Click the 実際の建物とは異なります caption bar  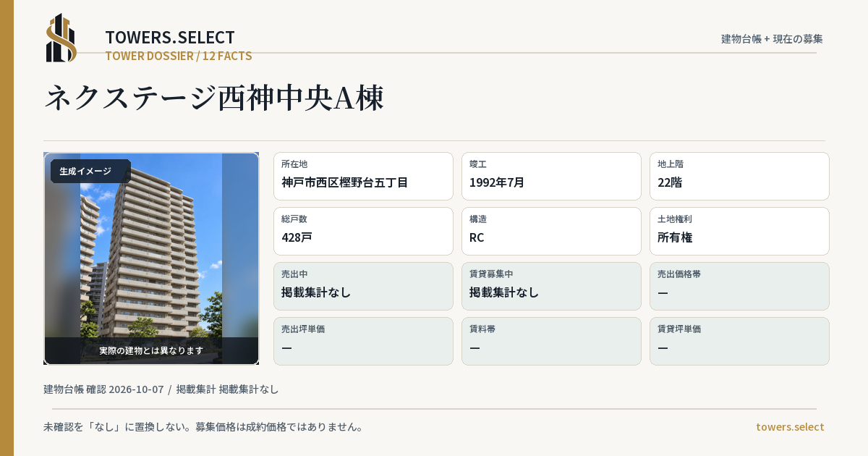coord(151,350)
